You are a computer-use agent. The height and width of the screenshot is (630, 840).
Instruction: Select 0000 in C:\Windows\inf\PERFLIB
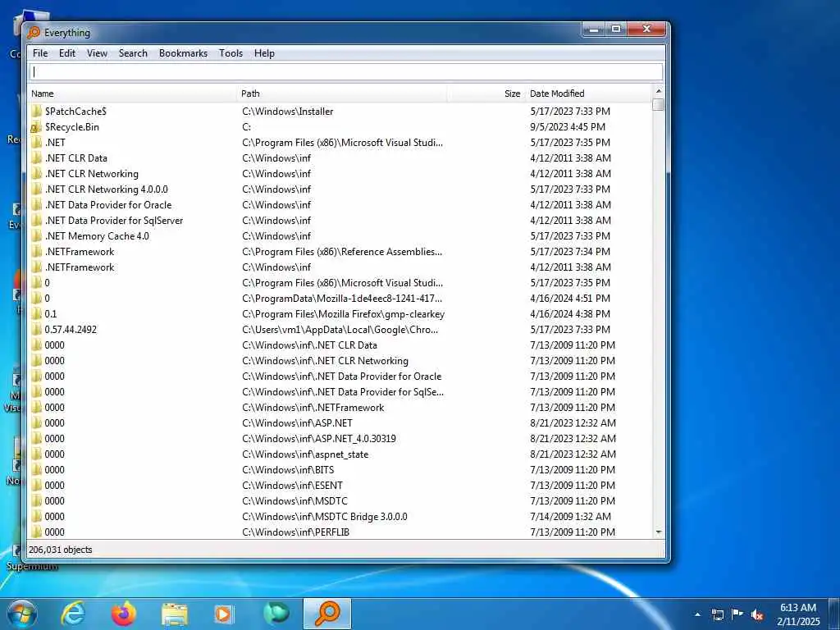pos(55,532)
